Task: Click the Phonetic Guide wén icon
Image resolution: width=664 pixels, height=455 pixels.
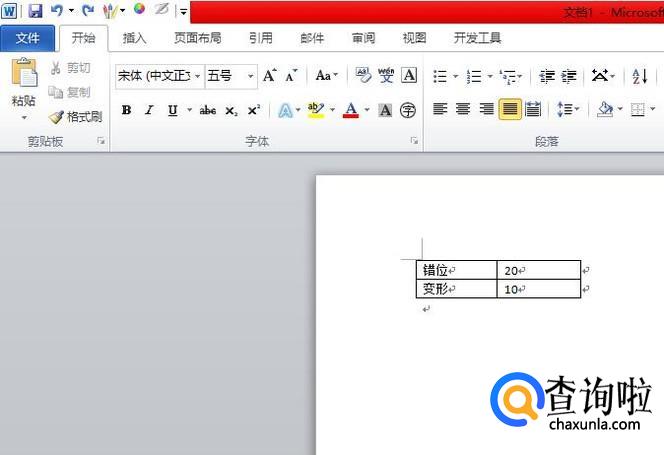Action: pyautogui.click(x=386, y=75)
